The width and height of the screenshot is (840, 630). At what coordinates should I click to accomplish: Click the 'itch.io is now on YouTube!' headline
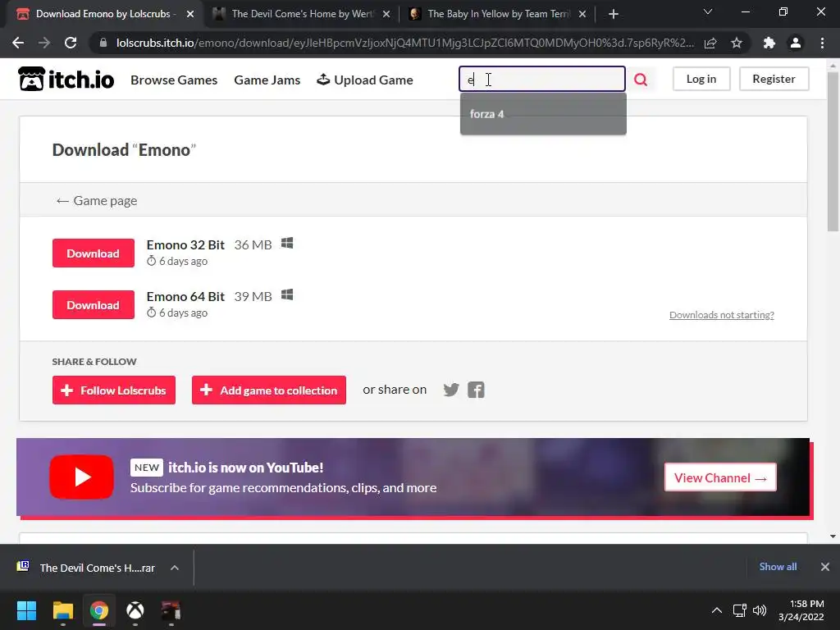click(246, 468)
